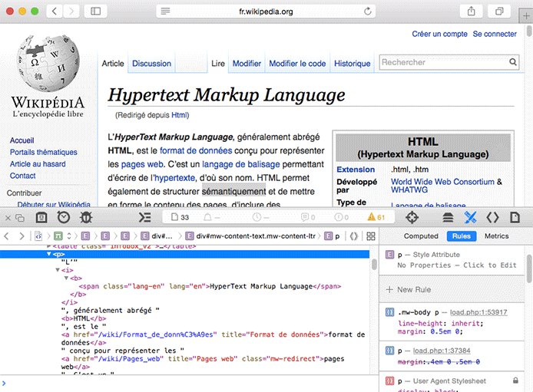Collapse the selected <p> node triangle
The width and height of the screenshot is (533, 392).
(49, 254)
